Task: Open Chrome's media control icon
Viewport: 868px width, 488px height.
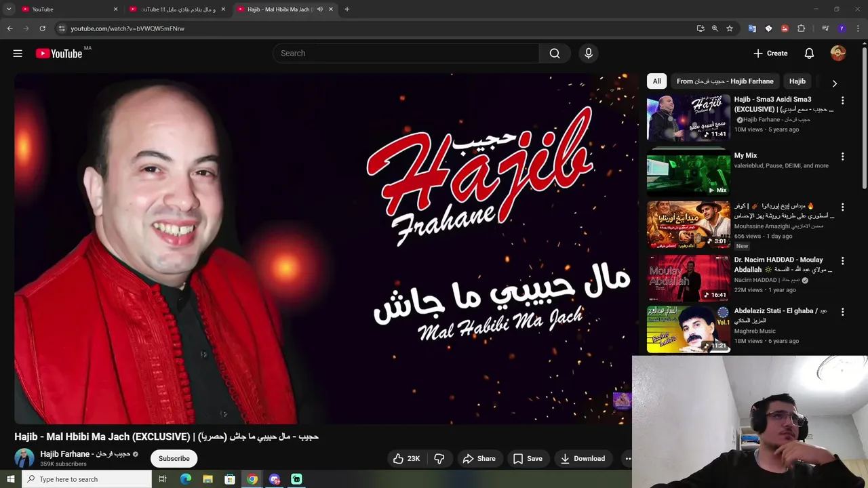Action: (x=825, y=28)
